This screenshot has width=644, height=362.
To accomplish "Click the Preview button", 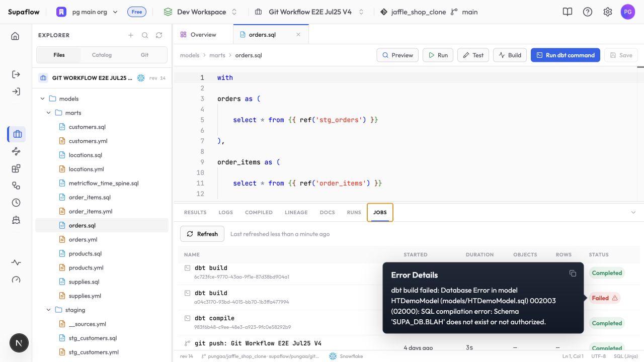I will (397, 55).
